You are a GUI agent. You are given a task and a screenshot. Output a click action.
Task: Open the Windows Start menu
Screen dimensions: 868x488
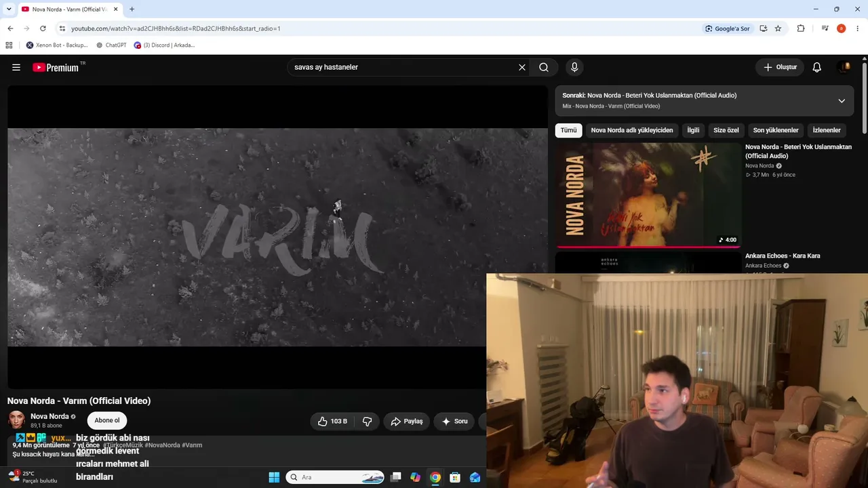tap(274, 477)
